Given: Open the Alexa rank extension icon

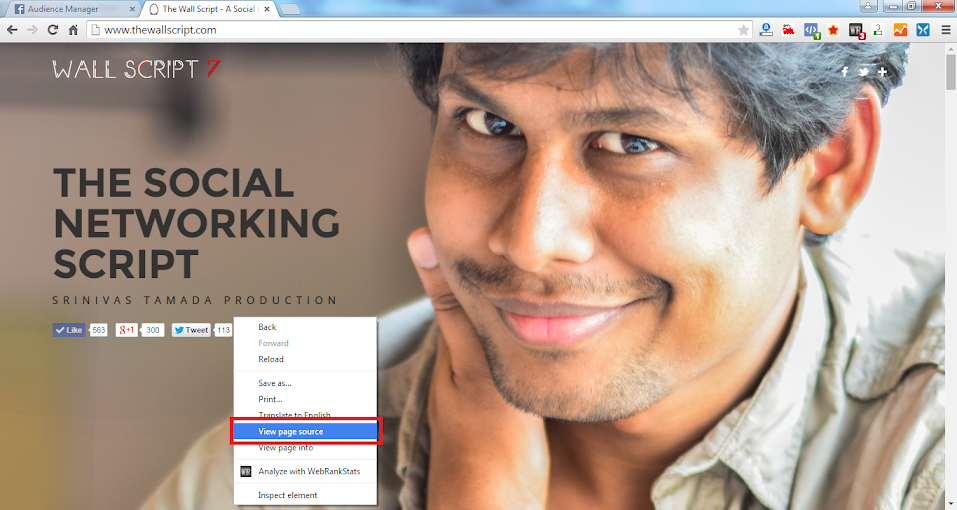Looking at the screenshot, I should point(766,29).
